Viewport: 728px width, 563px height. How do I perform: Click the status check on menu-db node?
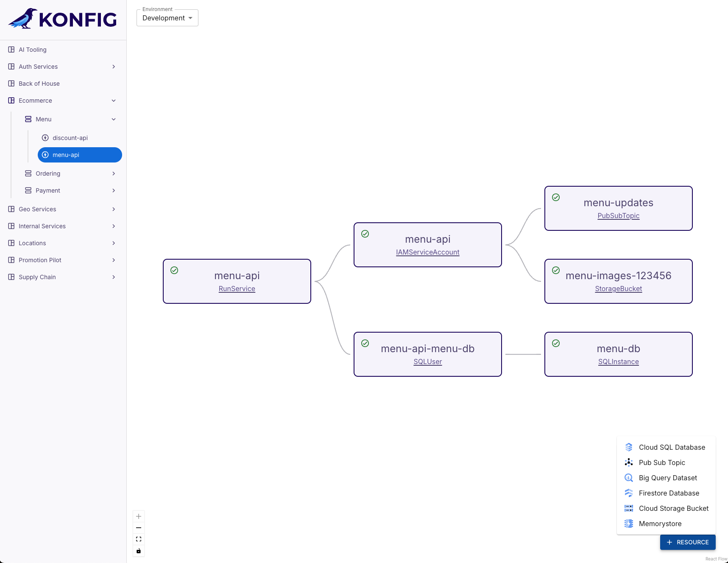[x=556, y=343]
